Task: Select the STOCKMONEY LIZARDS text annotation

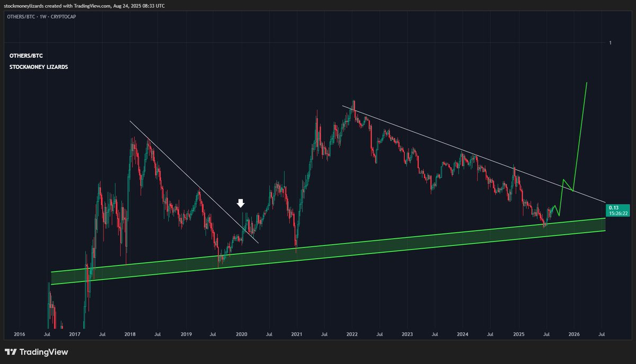Action: pyautogui.click(x=39, y=67)
